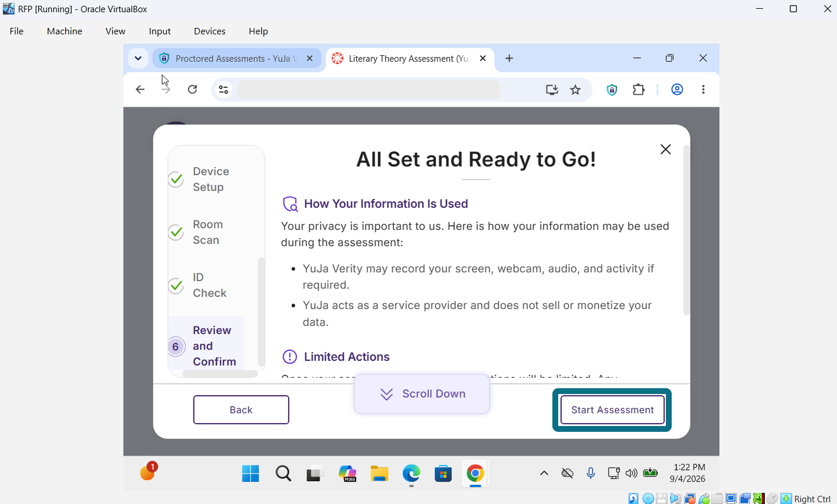
Task: Go forward in Chrome
Action: coord(166,90)
